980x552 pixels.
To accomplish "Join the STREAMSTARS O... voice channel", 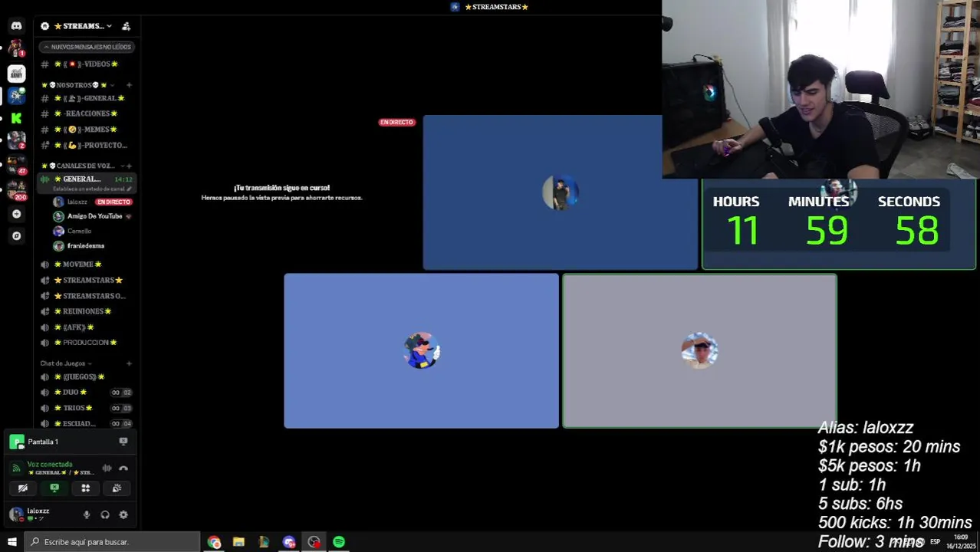I will [x=87, y=296].
